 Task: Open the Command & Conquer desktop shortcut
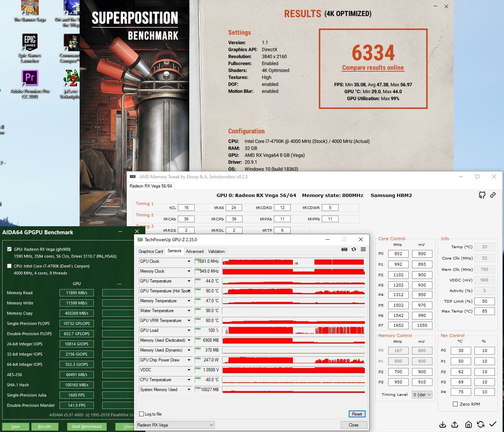point(70,48)
